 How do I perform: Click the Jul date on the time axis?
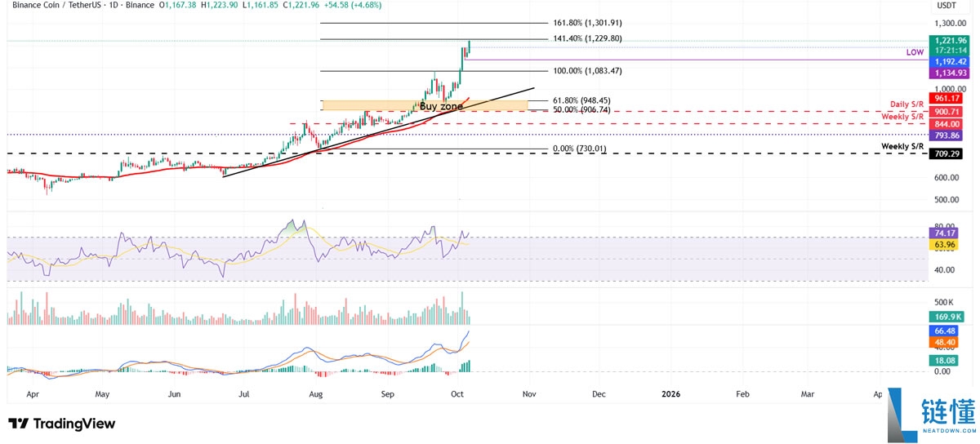pos(245,393)
